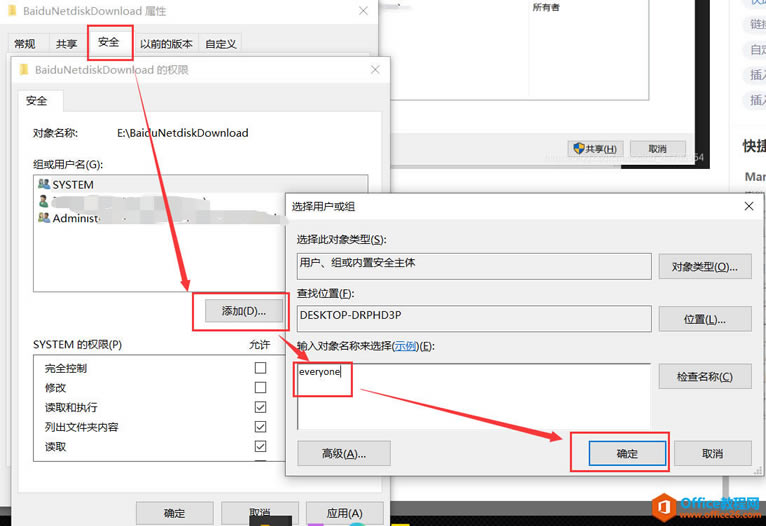The image size is (766, 526).
Task: Click the folder icon in the properties title bar
Action: click(13, 11)
